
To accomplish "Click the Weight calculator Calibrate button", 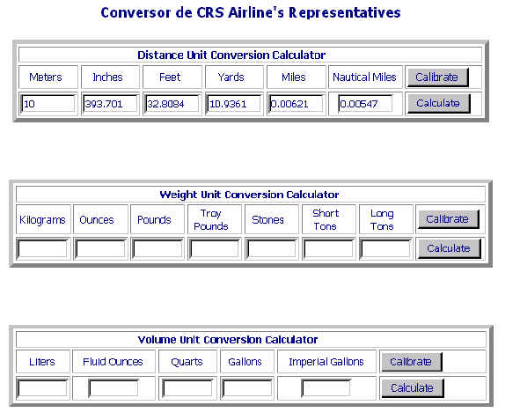I will (x=449, y=219).
